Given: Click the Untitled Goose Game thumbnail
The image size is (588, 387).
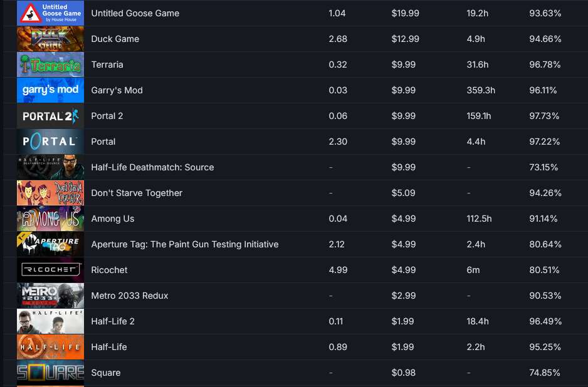Looking at the screenshot, I should click(50, 13).
